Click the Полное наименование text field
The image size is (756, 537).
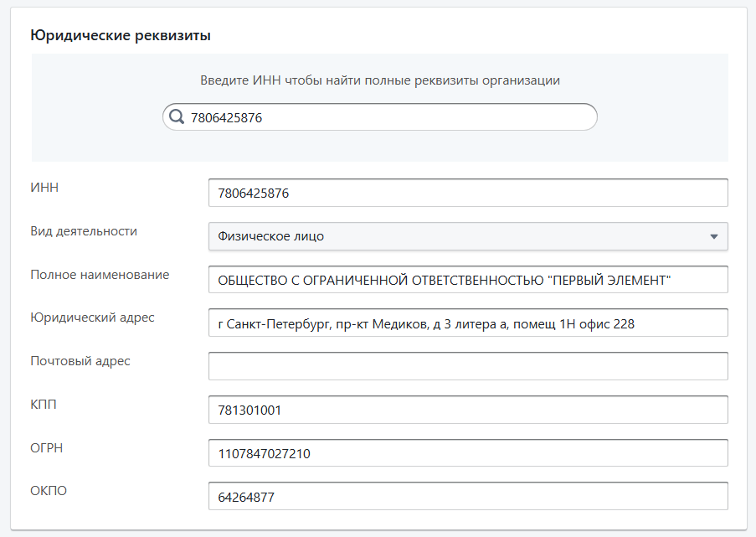(x=467, y=280)
